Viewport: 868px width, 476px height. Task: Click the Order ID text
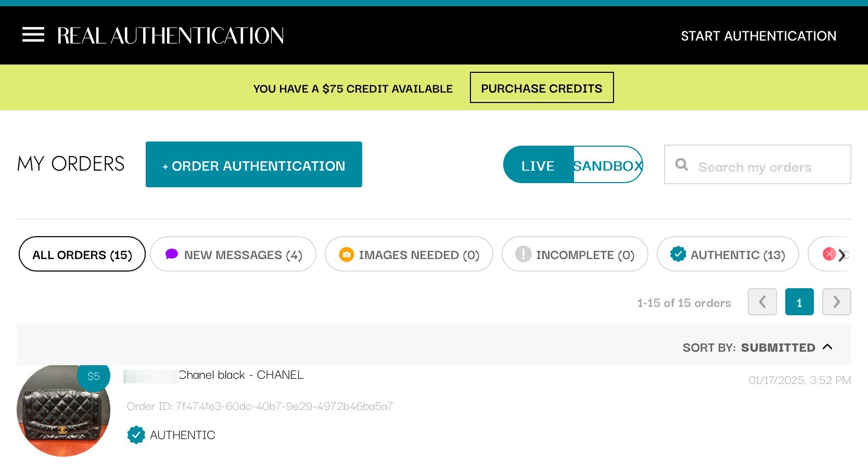[260, 406]
